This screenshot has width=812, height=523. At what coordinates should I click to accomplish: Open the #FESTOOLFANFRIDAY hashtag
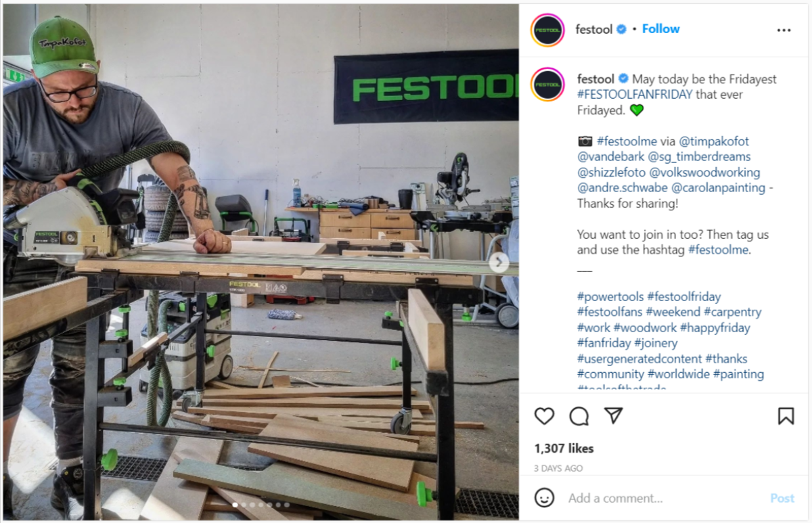pyautogui.click(x=635, y=95)
